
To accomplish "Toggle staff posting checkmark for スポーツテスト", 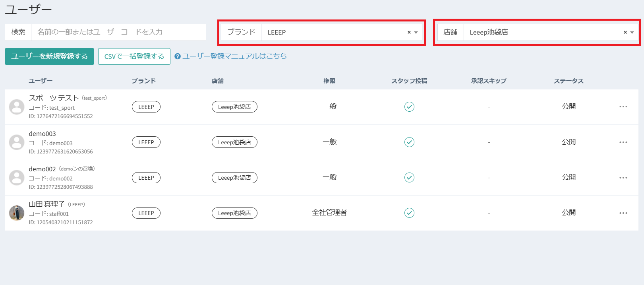I will [409, 107].
